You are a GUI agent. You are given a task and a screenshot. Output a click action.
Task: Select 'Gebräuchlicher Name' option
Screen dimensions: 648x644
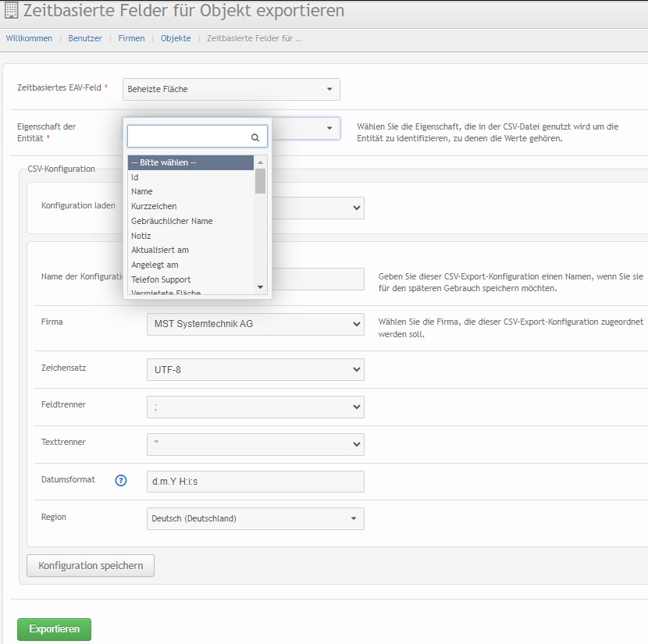pos(190,221)
